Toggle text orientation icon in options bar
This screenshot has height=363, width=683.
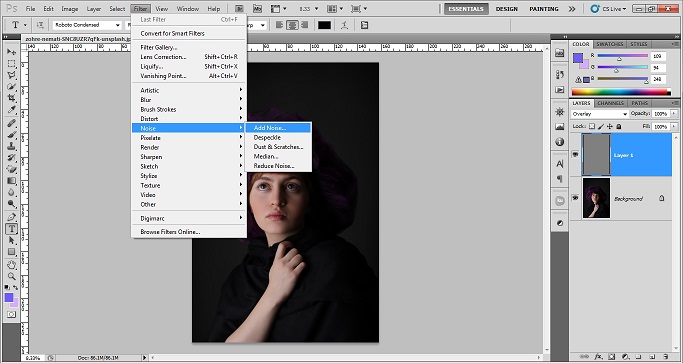[40, 25]
